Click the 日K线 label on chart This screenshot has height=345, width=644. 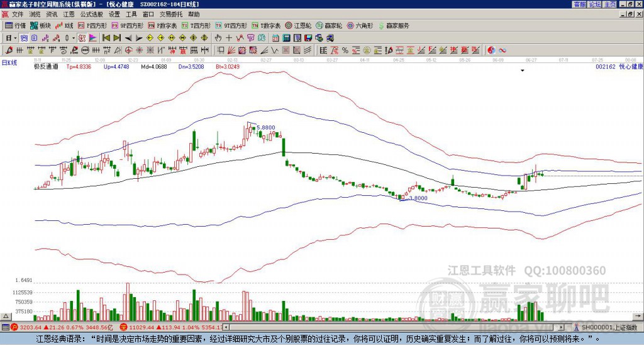point(9,63)
